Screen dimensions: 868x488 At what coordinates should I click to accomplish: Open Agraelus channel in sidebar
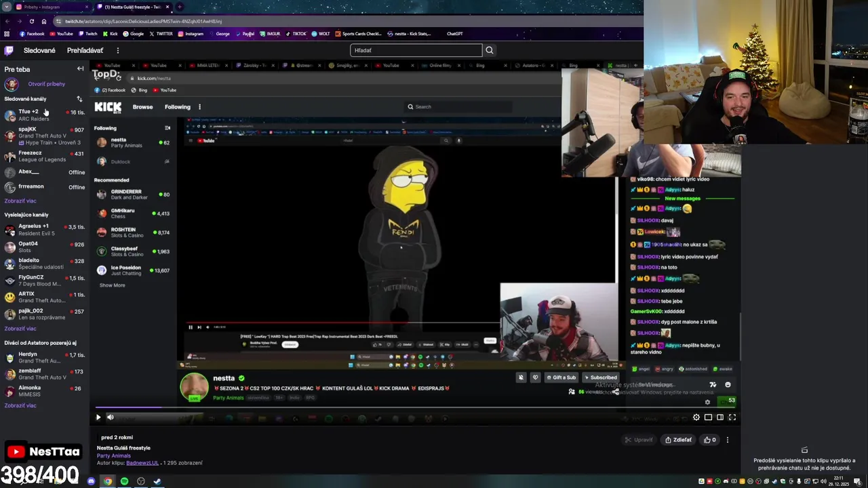pos(45,230)
